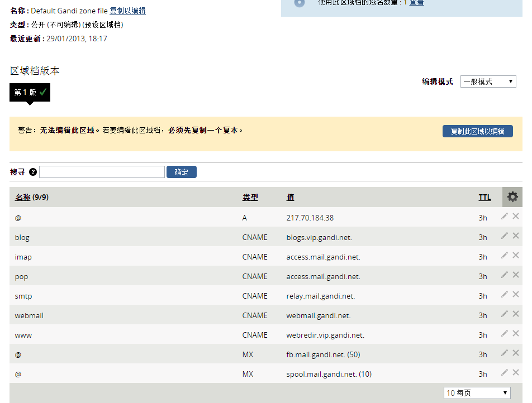The width and height of the screenshot is (532, 403).
Task: Click the 确定 search button
Action: (x=181, y=172)
